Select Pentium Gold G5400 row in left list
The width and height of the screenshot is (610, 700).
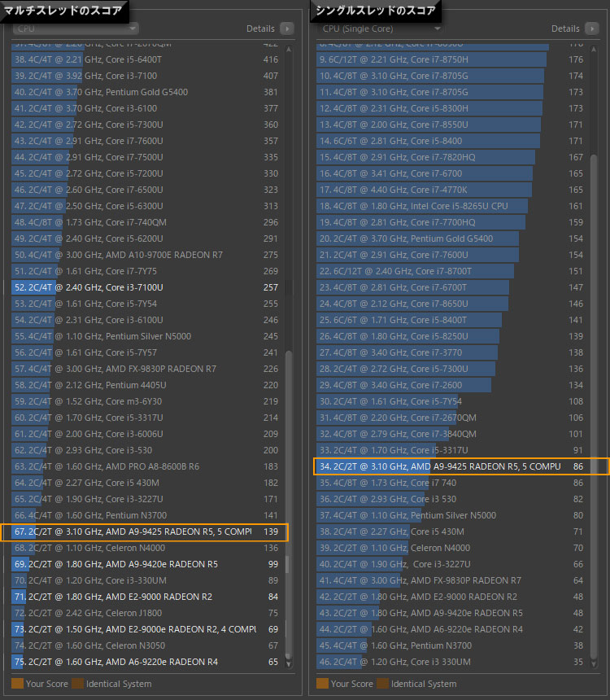(x=138, y=92)
